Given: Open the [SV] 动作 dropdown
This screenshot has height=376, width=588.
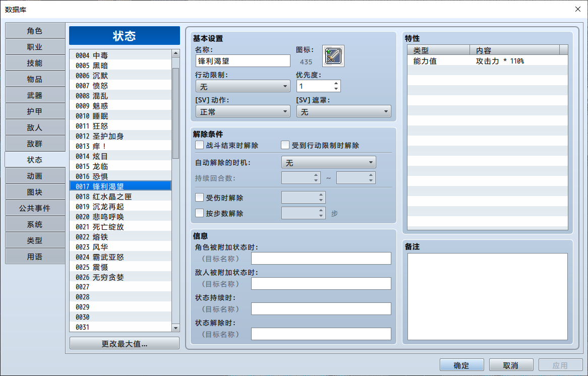Looking at the screenshot, I should [x=243, y=111].
